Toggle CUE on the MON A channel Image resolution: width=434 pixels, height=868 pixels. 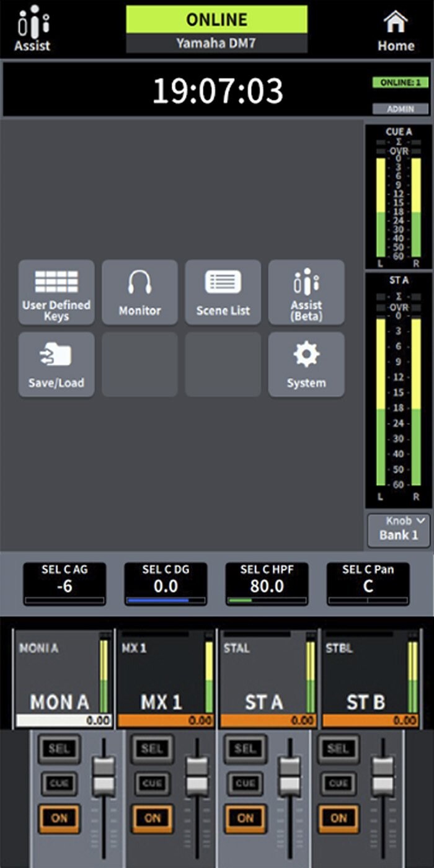coord(59,783)
